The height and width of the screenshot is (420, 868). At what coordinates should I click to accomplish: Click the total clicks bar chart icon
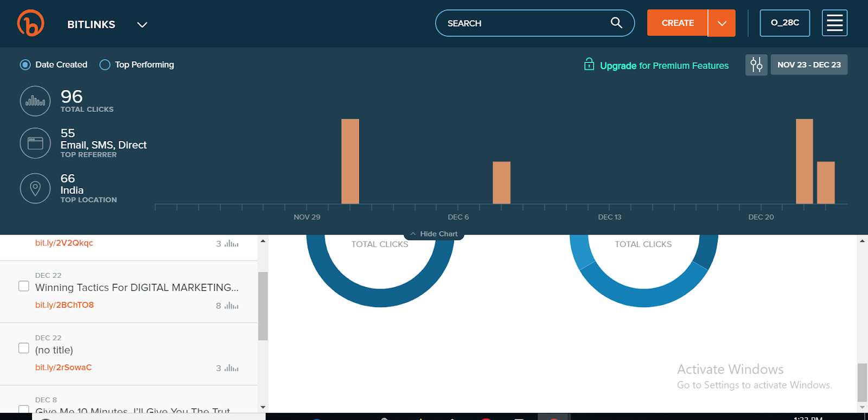(x=35, y=101)
